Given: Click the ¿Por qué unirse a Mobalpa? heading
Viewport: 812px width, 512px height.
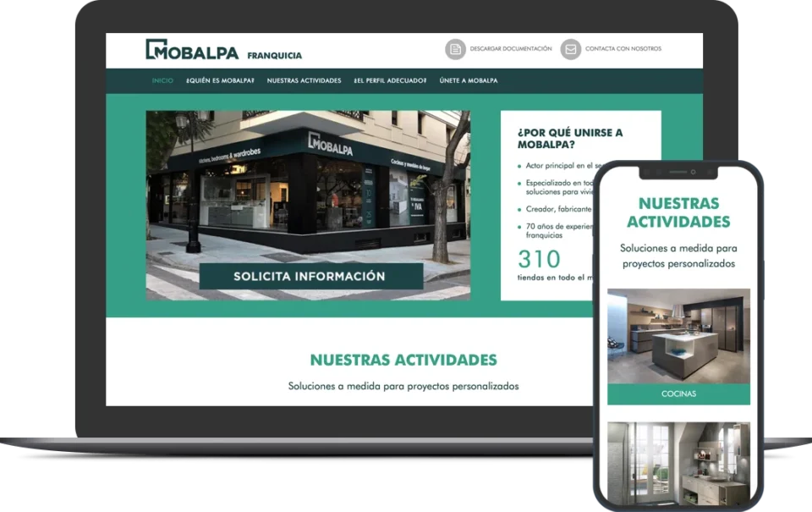Looking at the screenshot, I should tap(570, 138).
